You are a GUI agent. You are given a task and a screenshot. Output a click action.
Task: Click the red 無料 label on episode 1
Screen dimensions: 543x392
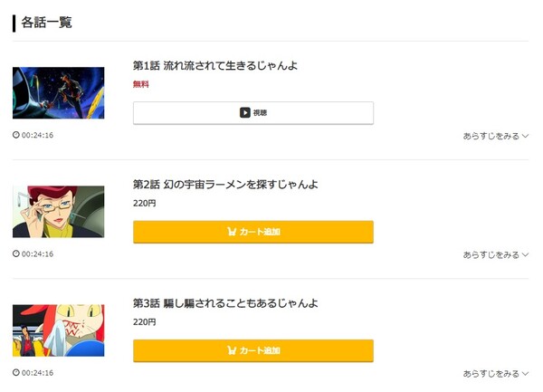[x=141, y=84]
